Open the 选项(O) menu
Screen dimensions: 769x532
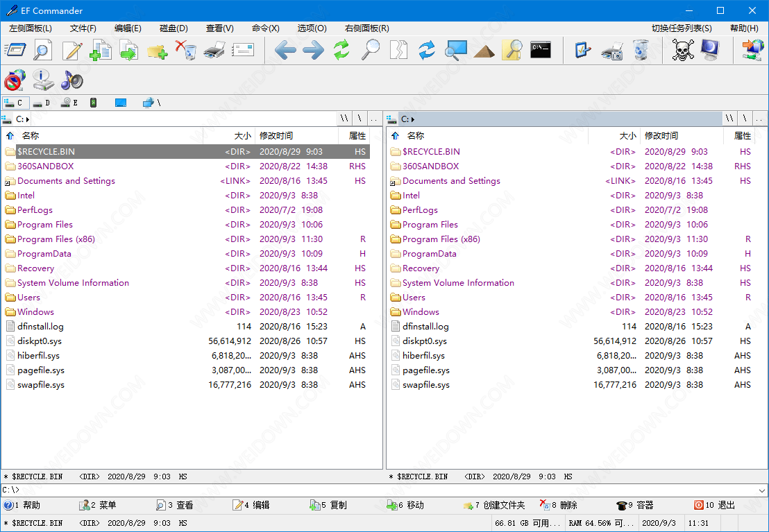[x=312, y=28]
